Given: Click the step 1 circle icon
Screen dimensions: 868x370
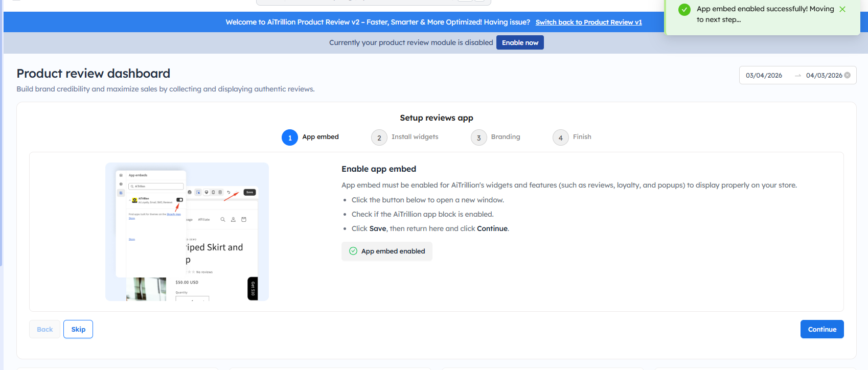Looking at the screenshot, I should pyautogui.click(x=290, y=137).
